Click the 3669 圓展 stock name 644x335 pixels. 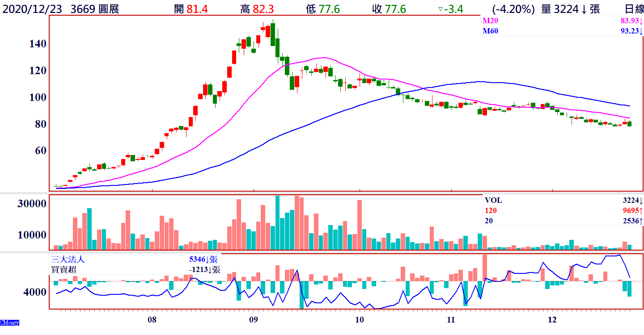(x=95, y=9)
